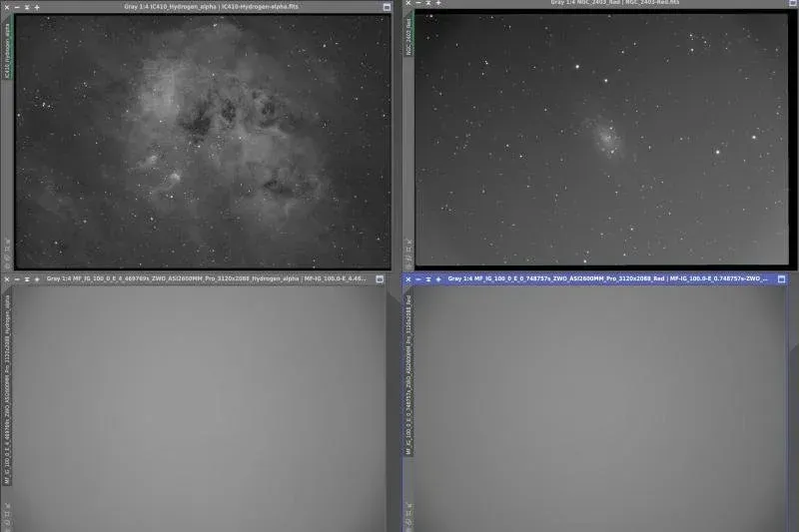Screen dimensions: 799x532
Task: Iconize the NGC_2403_Red window
Action: pyautogui.click(x=418, y=3)
